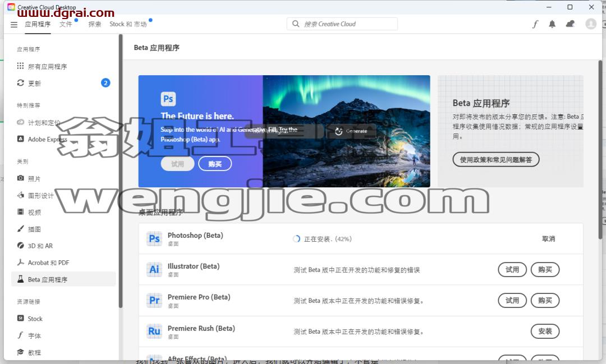Image resolution: width=606 pixels, height=364 pixels.
Task: Click the 3D and AR icon in sidebar
Action: (21, 245)
